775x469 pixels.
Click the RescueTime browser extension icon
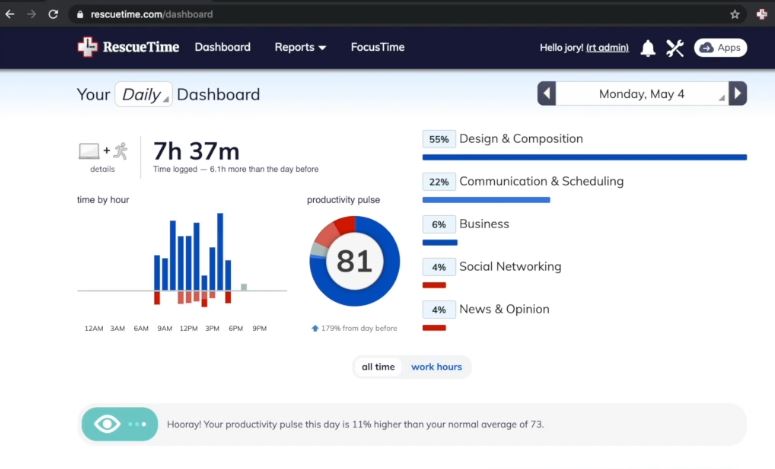point(762,14)
